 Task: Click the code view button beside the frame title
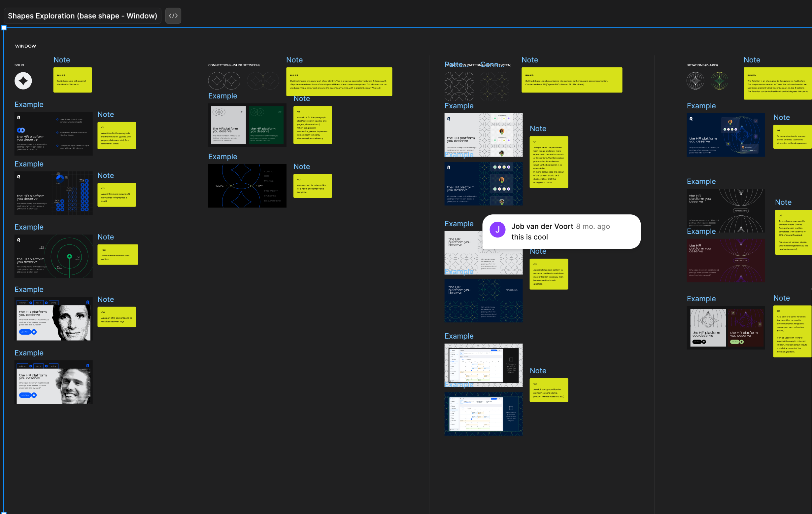point(173,16)
